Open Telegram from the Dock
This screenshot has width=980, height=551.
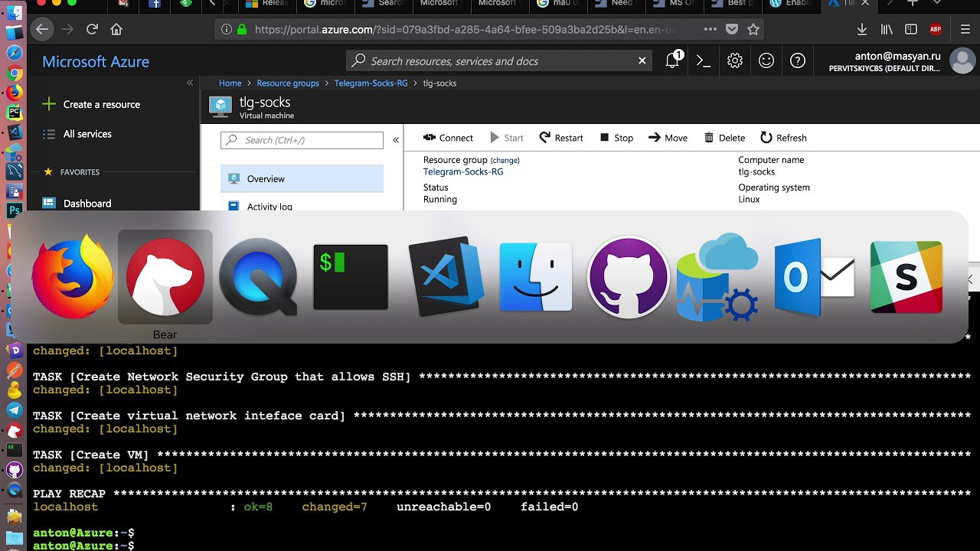pos(14,409)
